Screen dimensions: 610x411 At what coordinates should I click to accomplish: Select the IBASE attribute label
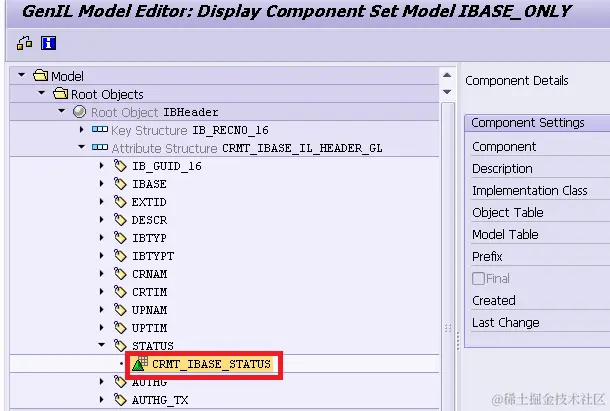[x=149, y=184]
